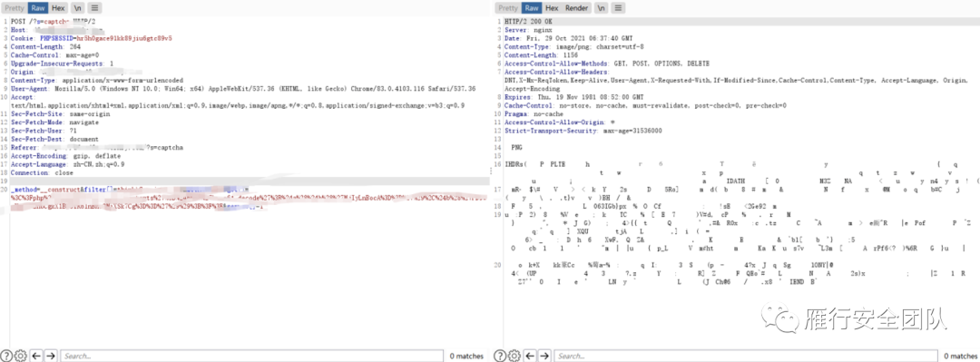This screenshot has width=980, height=362.
Task: Open response search settings gear
Action: click(514, 356)
